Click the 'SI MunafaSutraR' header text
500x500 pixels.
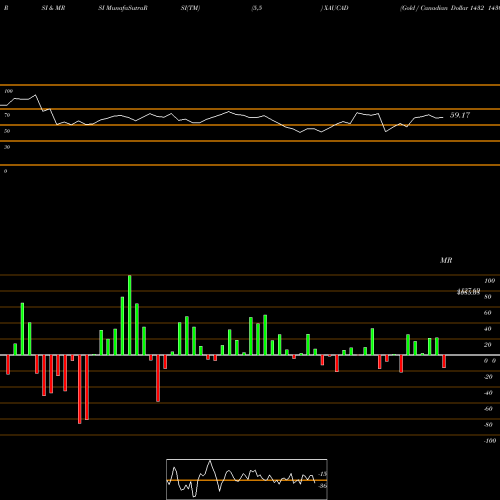click(123, 8)
